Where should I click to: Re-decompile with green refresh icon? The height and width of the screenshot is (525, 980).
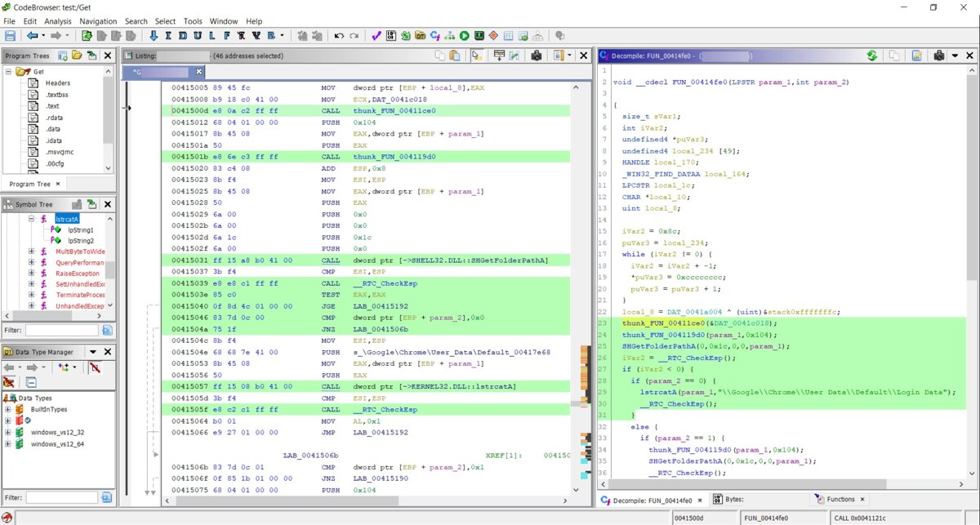coord(872,56)
